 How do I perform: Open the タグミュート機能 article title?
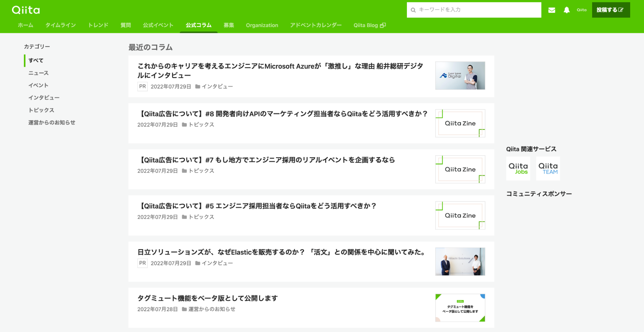(207, 298)
